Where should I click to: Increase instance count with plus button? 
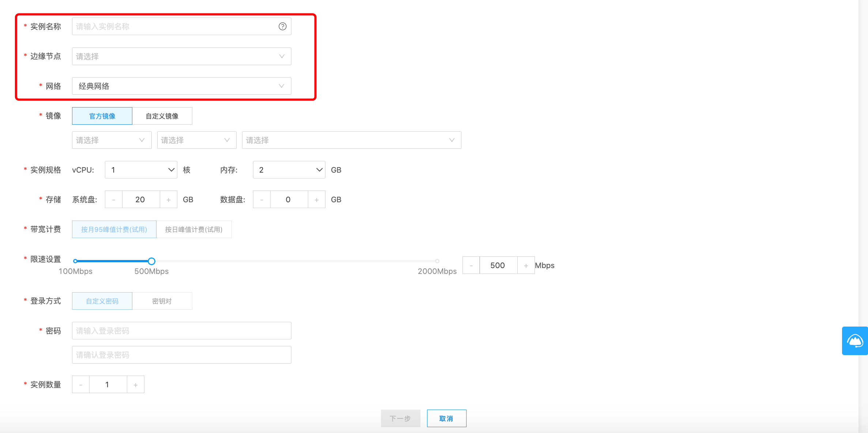136,385
